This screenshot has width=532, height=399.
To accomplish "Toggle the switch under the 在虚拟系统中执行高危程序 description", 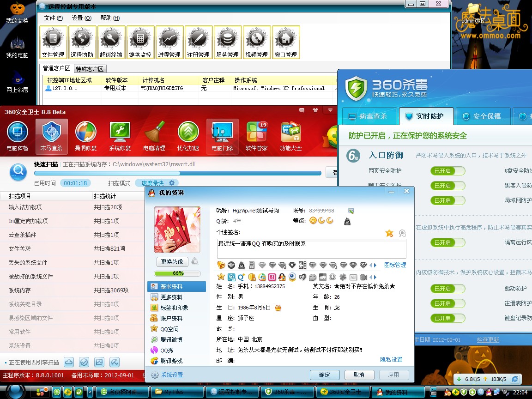I will (447, 242).
